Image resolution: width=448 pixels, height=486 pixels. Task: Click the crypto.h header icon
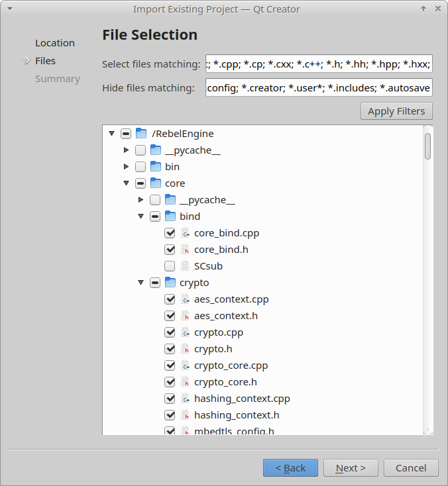coord(185,349)
